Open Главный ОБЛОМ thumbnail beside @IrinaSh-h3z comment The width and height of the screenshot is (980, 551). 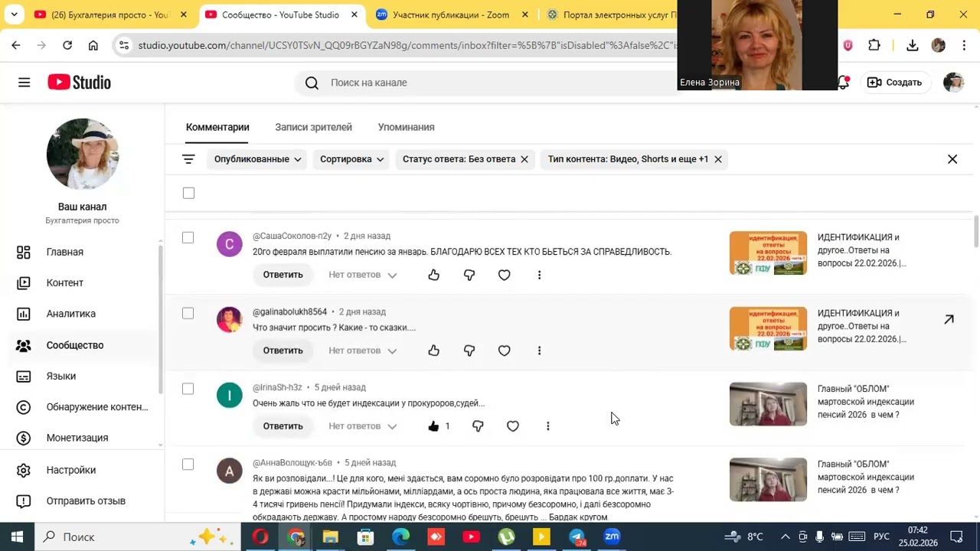[768, 404]
